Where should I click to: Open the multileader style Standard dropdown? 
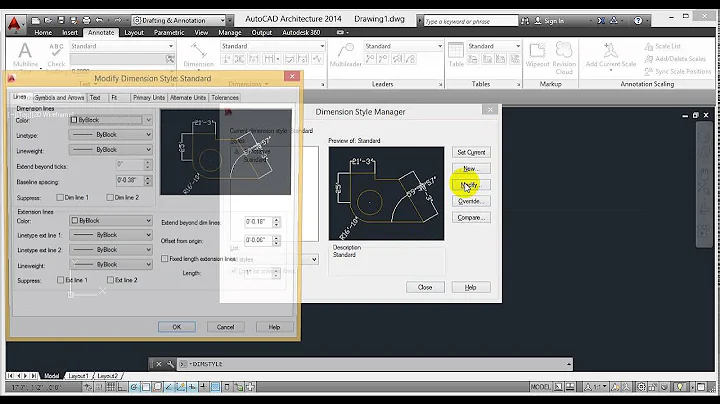[x=404, y=46]
